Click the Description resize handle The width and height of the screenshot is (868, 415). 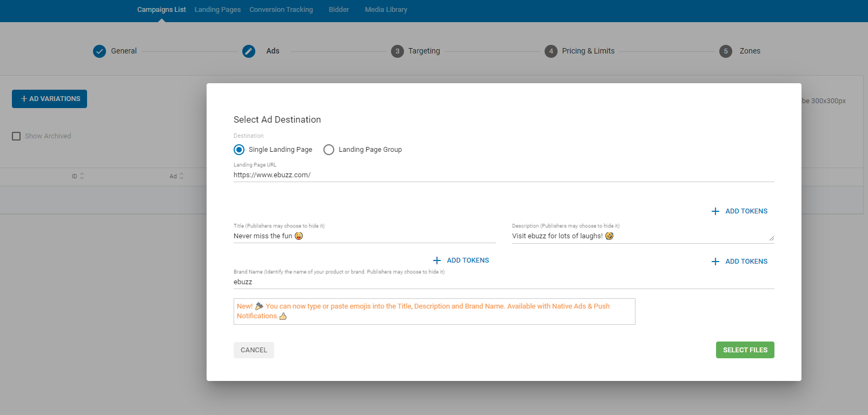click(771, 238)
